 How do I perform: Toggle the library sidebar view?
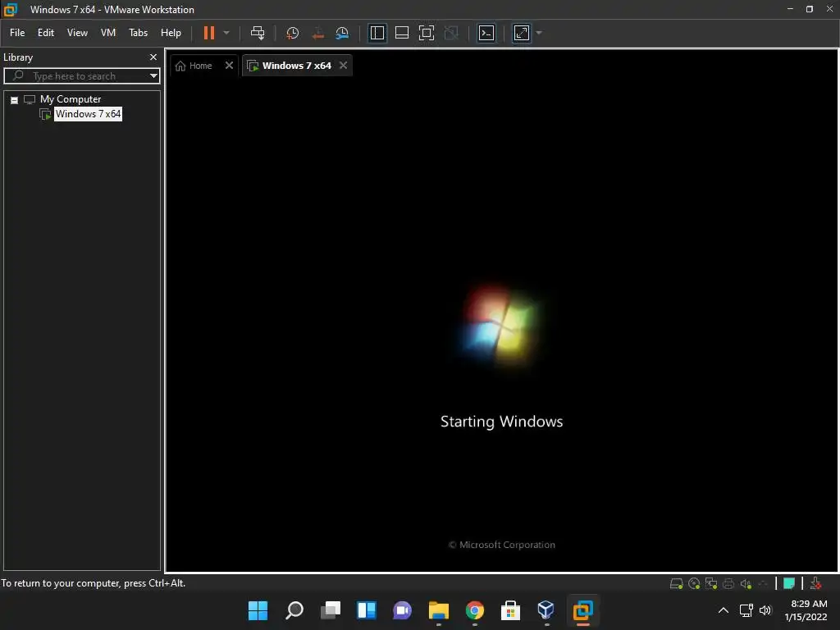(x=377, y=33)
